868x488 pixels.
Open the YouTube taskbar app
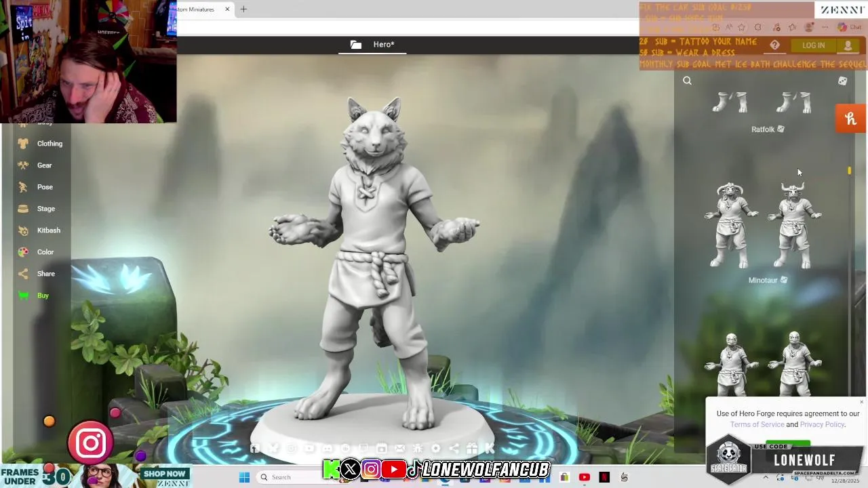(x=585, y=477)
